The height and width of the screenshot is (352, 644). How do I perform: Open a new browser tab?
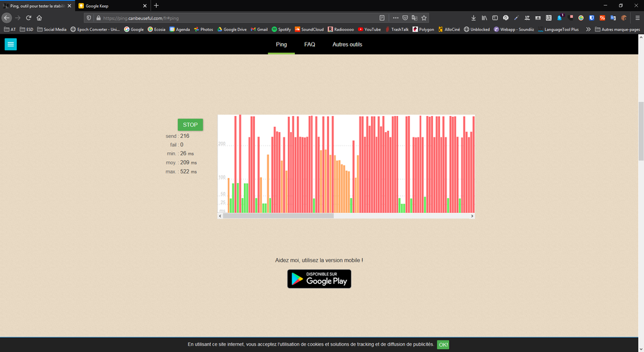pos(156,6)
